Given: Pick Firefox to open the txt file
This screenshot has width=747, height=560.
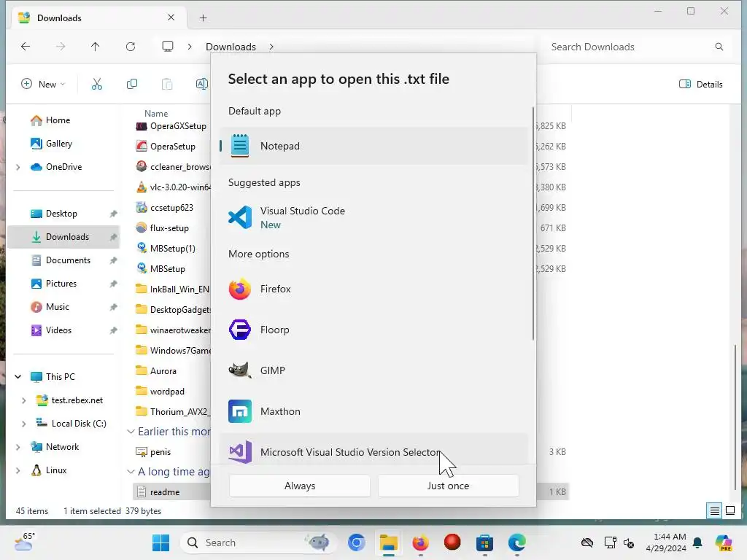Looking at the screenshot, I should (373, 289).
